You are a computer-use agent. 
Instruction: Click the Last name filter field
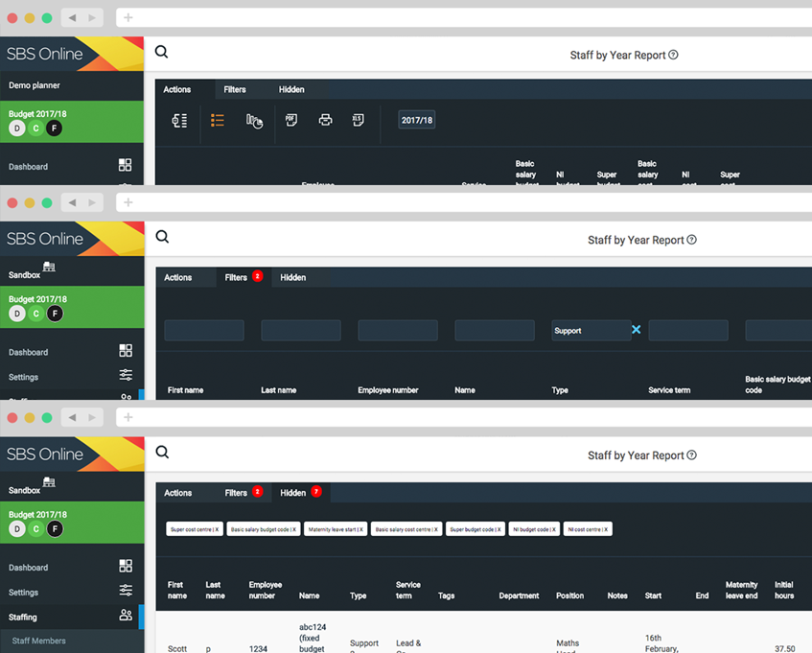pos(301,331)
